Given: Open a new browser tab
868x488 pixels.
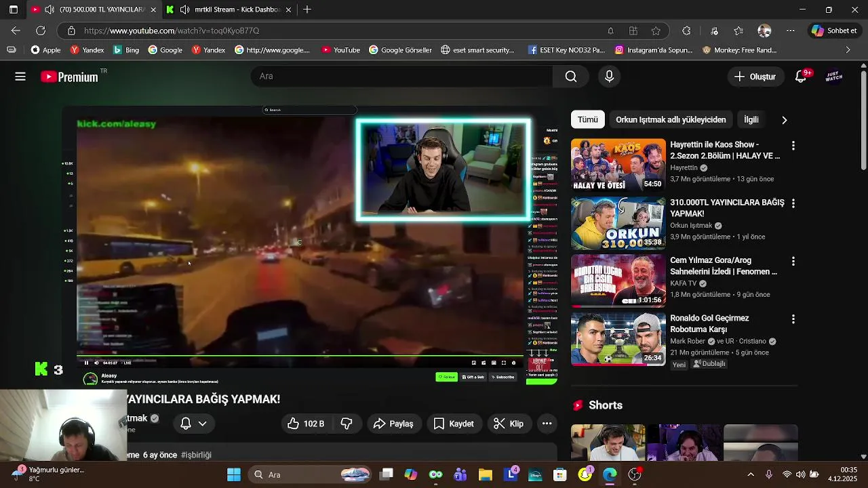Looking at the screenshot, I should click(x=307, y=9).
